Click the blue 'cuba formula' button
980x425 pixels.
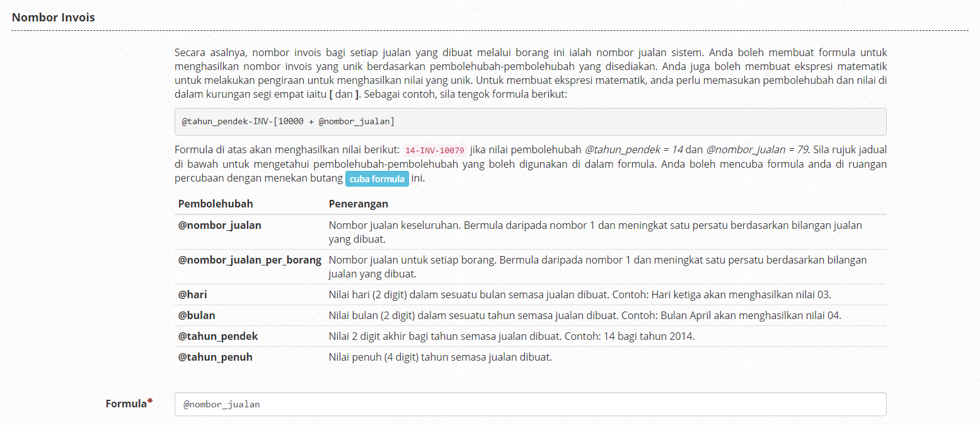click(x=376, y=178)
